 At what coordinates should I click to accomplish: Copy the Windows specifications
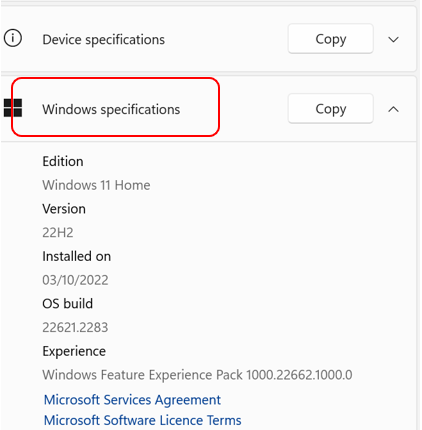(330, 109)
